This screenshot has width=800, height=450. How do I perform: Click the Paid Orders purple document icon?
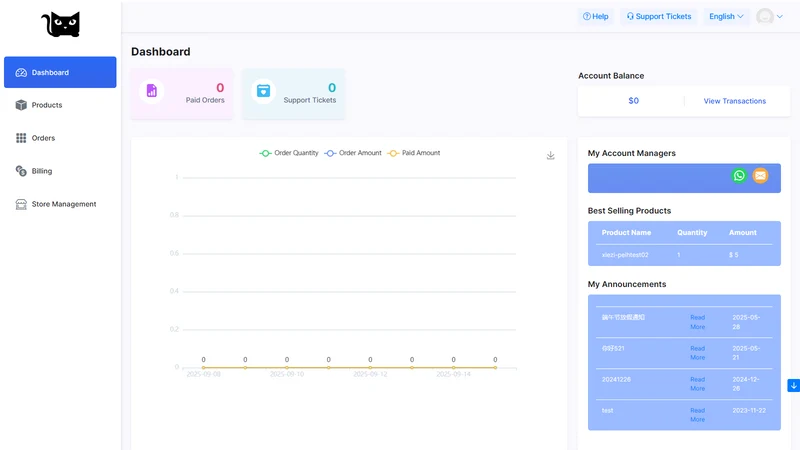click(x=152, y=91)
